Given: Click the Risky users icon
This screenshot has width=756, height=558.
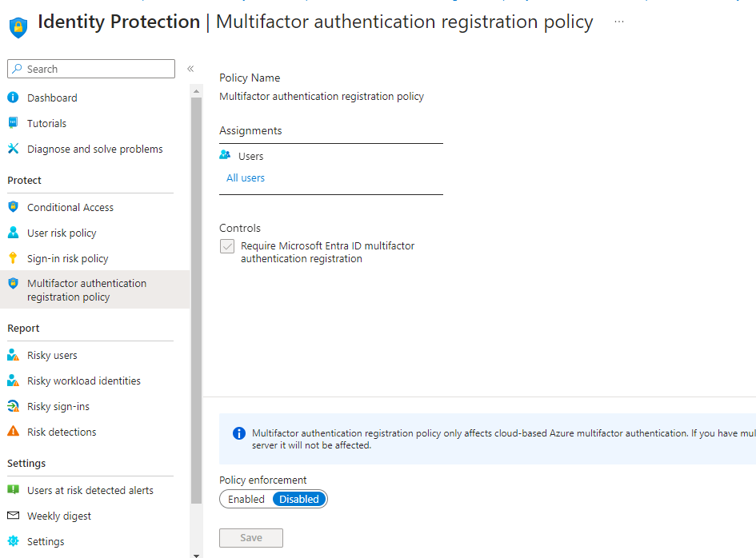Looking at the screenshot, I should 13,355.
